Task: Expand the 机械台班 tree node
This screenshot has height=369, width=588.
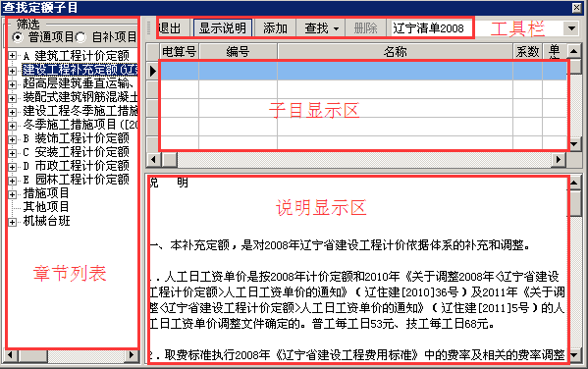Action: tap(12, 222)
